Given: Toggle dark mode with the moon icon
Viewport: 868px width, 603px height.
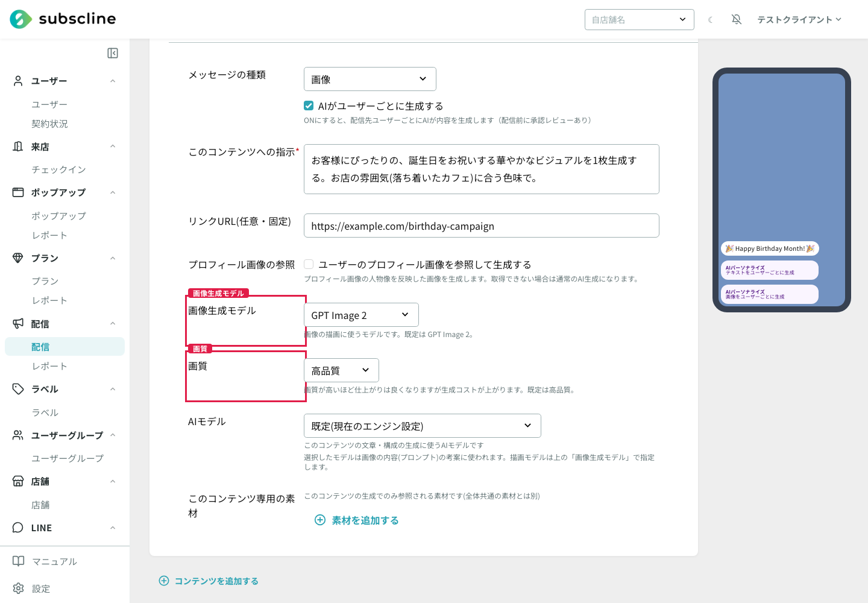Looking at the screenshot, I should pos(711,20).
